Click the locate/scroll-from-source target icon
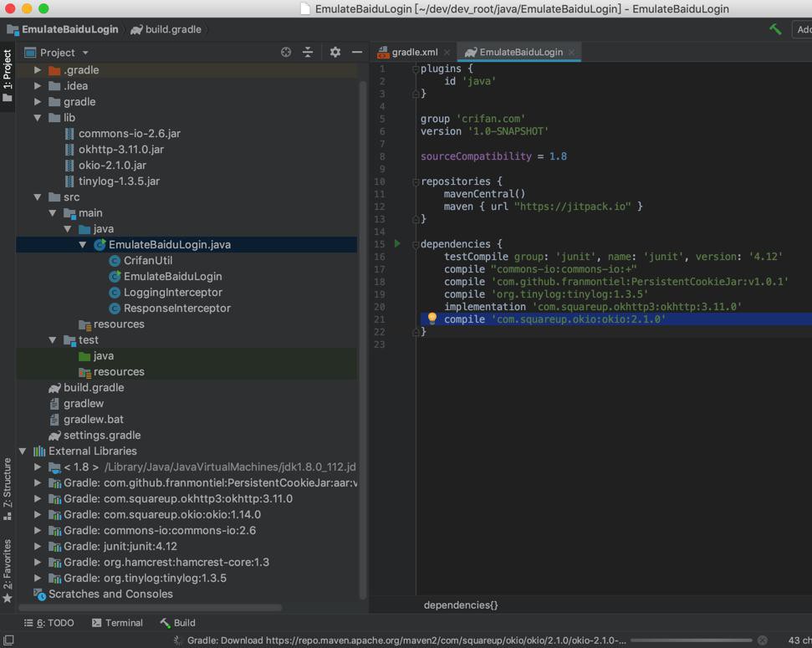The height and width of the screenshot is (648, 812). pos(286,52)
